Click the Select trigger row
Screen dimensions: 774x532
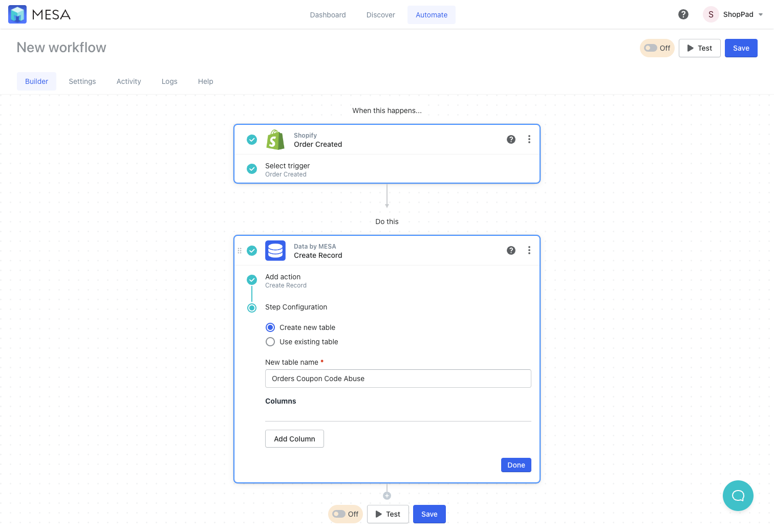click(x=387, y=169)
